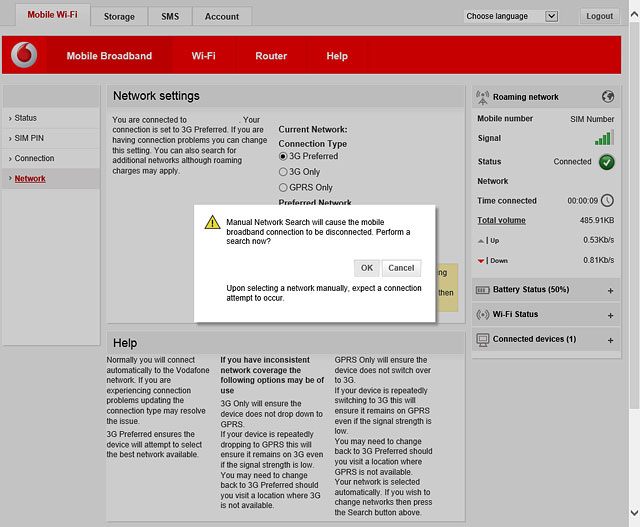Expand the Connected devices section
Screen dimensions: 640x527
click(x=610, y=340)
